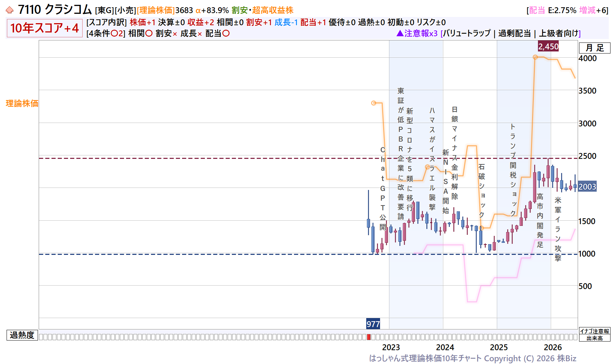This screenshot has height=364, width=615.
Task: Click the 配当+1 score item
Action: tap(313, 22)
